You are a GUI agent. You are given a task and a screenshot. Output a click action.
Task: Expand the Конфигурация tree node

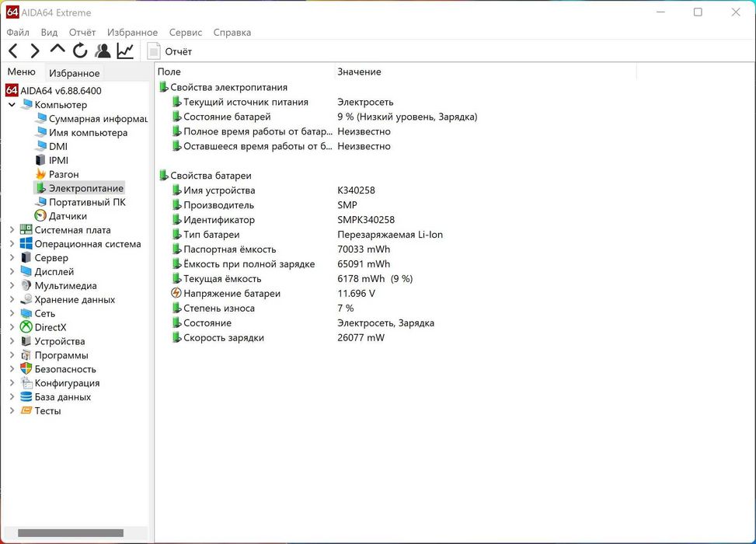tap(12, 383)
